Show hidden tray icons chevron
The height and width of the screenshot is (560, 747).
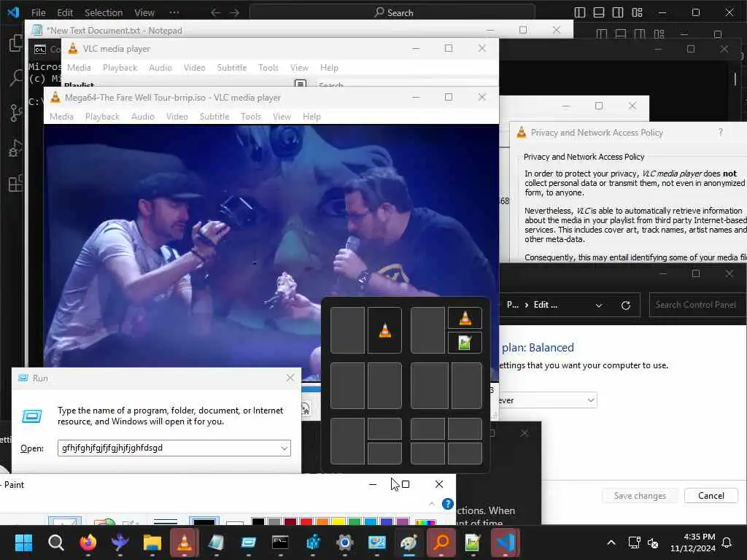611,542
